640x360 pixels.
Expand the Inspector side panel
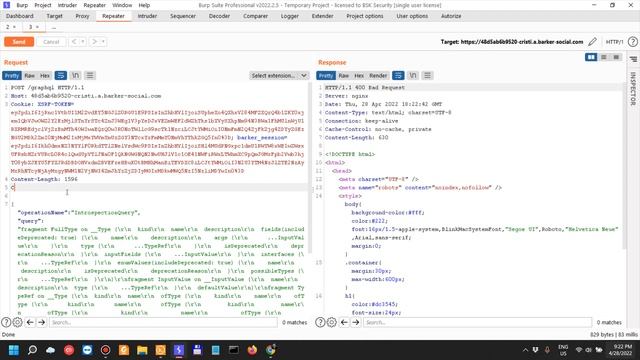pyautogui.click(x=633, y=89)
